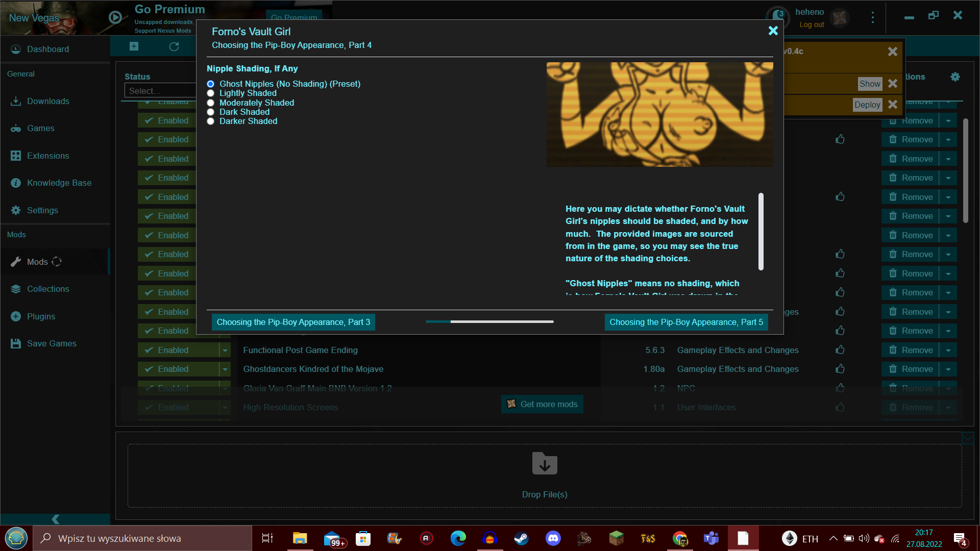Click Get more mods button
Image resolution: width=980 pixels, height=551 pixels.
(x=542, y=404)
